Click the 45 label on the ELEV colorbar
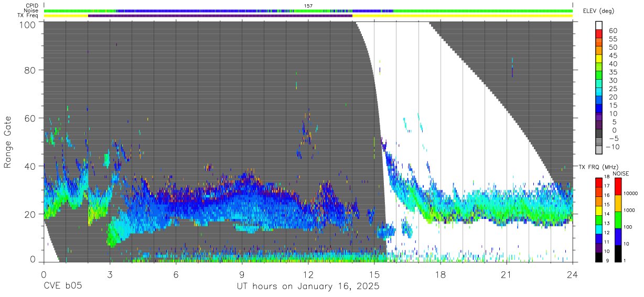 [x=613, y=56]
